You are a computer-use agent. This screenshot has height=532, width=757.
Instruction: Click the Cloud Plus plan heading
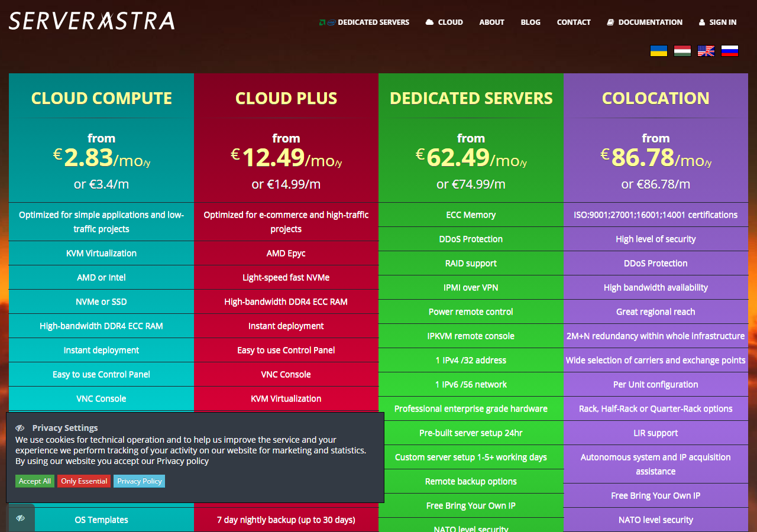tap(286, 98)
